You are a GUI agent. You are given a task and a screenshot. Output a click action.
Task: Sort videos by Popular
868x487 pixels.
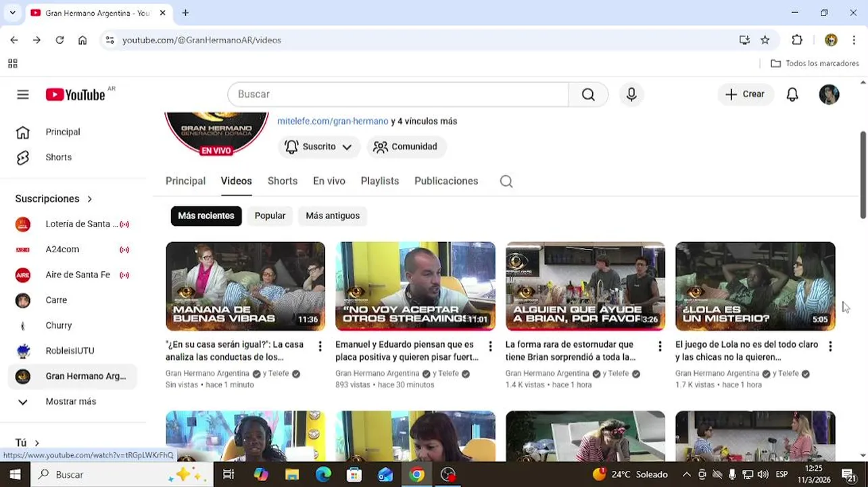tap(270, 216)
